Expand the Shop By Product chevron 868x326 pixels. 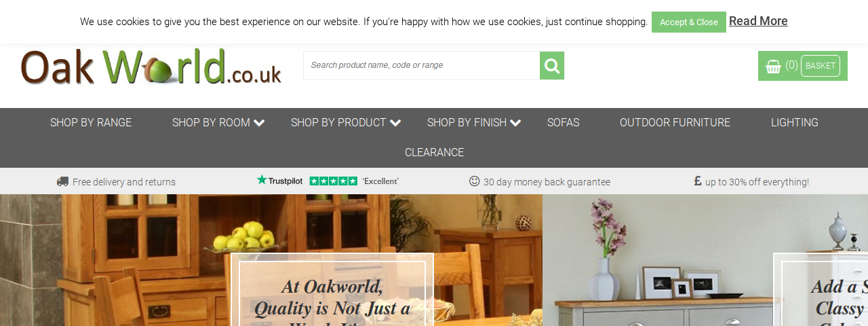coord(395,123)
